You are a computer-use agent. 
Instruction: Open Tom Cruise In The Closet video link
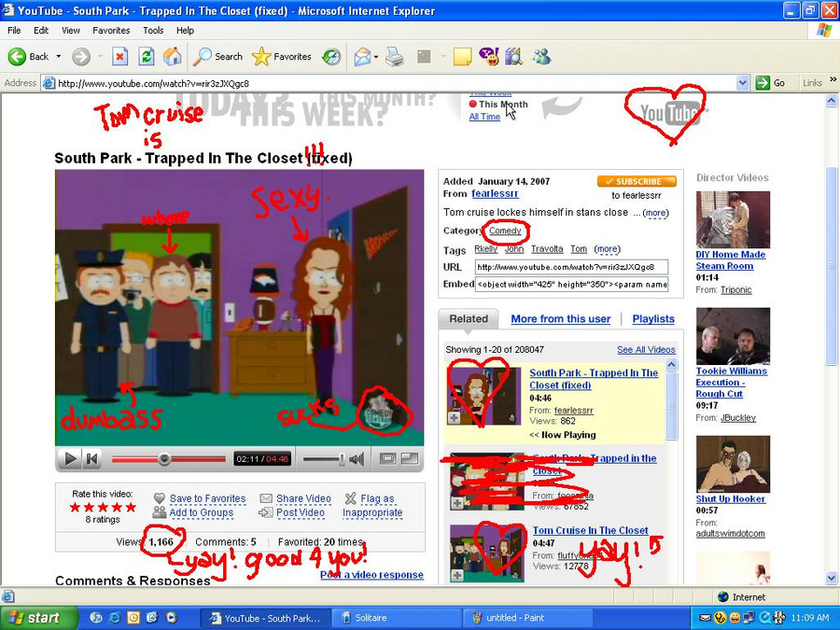591,530
